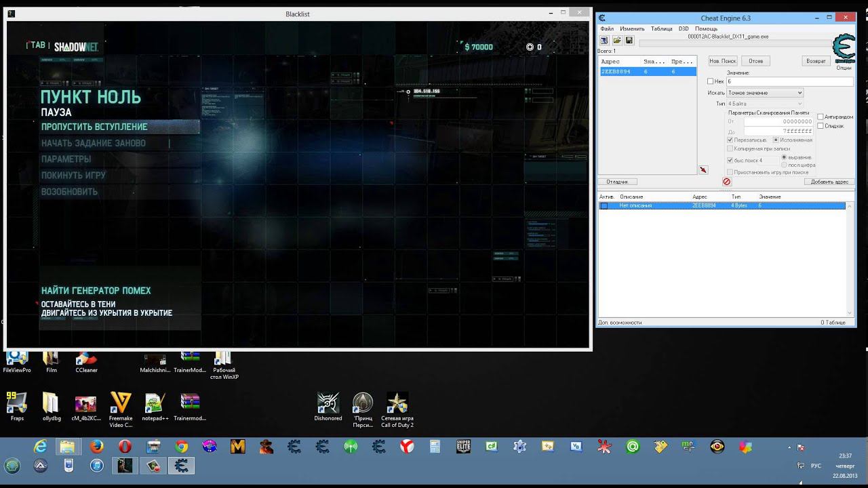Select the выравнив. radio button
The height and width of the screenshot is (488, 868).
(x=785, y=157)
